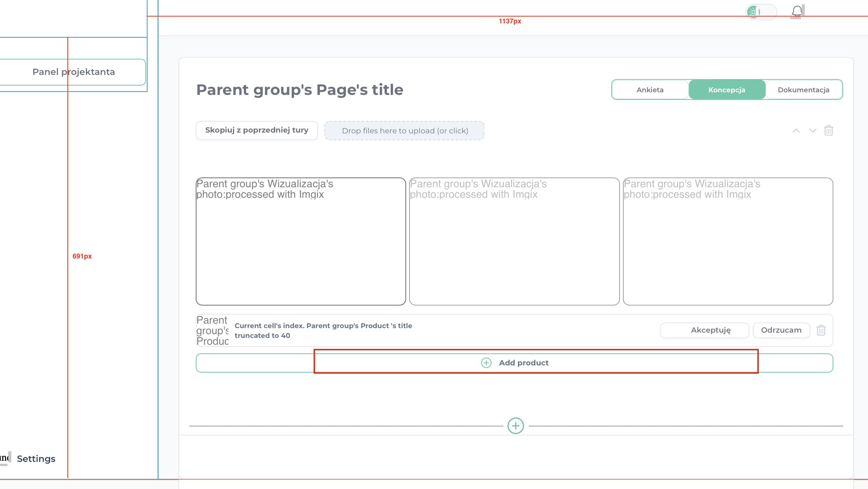Delete section with top trash icon

point(828,131)
